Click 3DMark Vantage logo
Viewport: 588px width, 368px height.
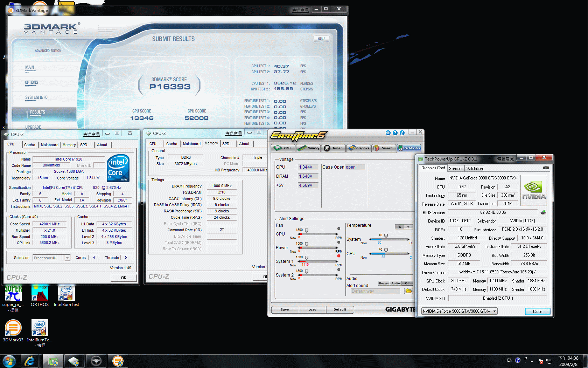52,28
